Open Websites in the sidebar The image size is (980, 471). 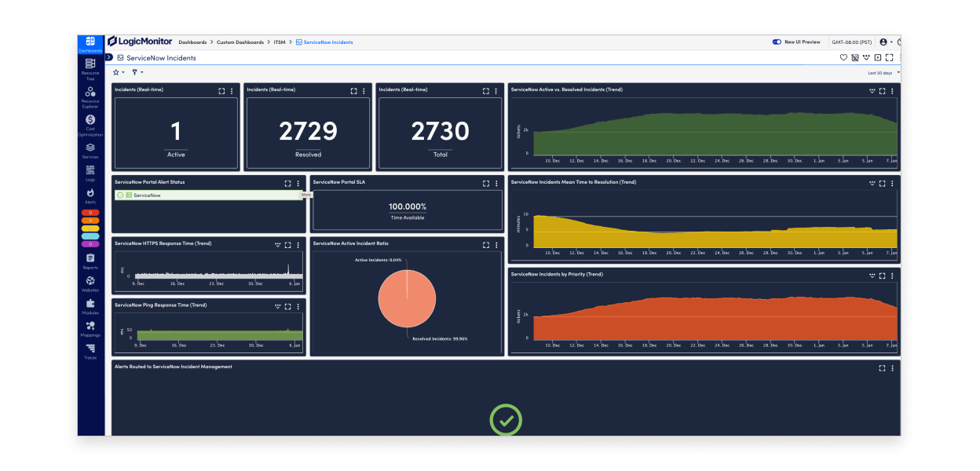90,284
